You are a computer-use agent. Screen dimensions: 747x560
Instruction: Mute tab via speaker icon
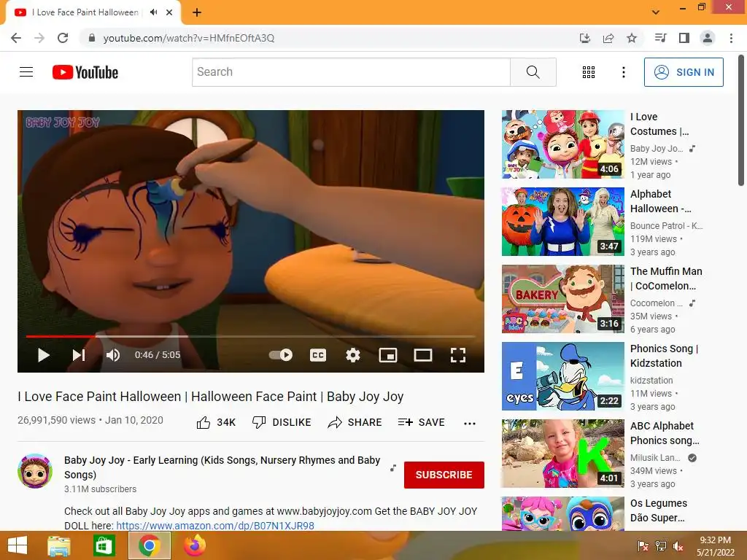pyautogui.click(x=153, y=12)
